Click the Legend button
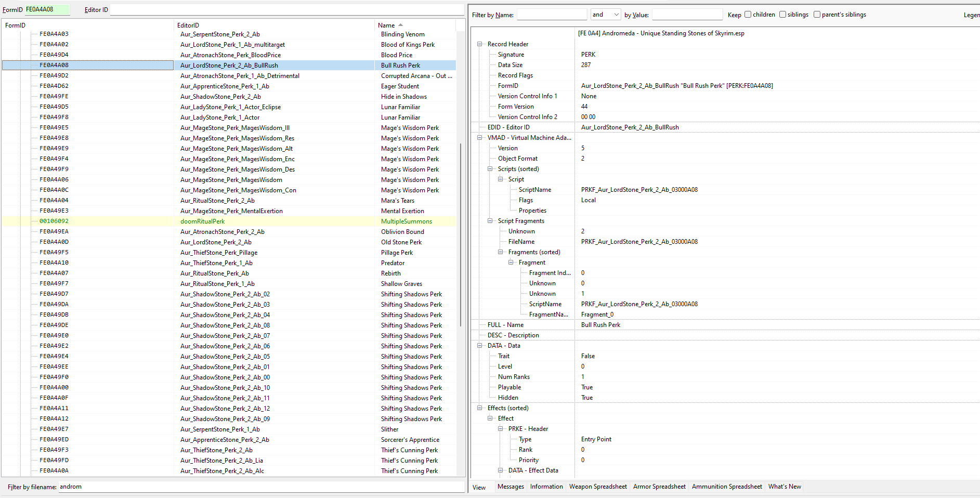This screenshot has height=498, width=980. pyautogui.click(x=971, y=15)
